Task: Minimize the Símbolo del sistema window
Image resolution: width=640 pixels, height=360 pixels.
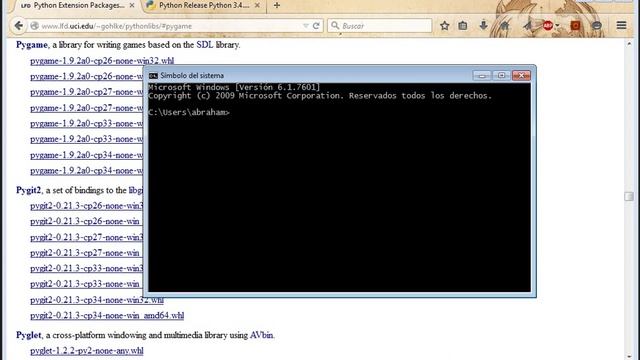Action: [482, 76]
